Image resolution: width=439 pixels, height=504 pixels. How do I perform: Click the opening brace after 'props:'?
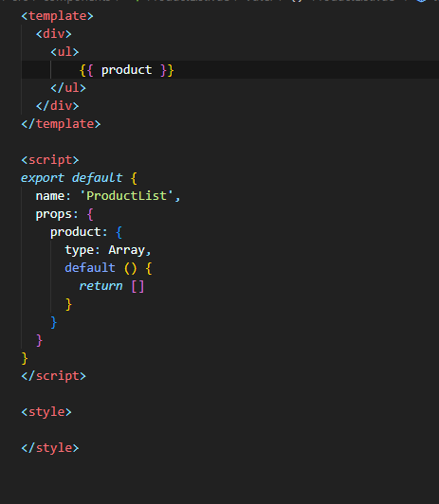point(90,214)
